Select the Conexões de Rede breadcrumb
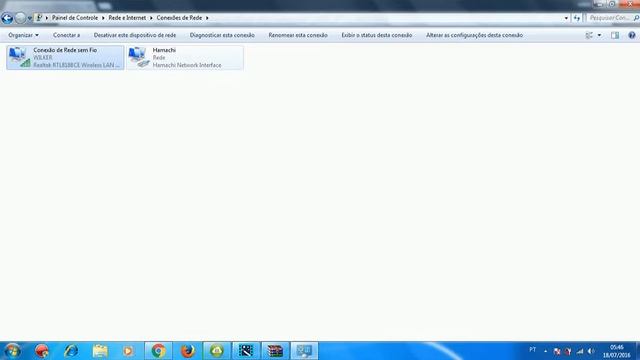The height and width of the screenshot is (360, 640). (x=179, y=18)
